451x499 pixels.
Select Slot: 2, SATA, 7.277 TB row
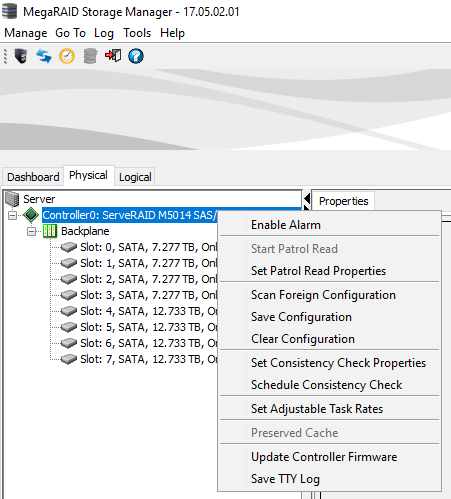pyautogui.click(x=148, y=279)
